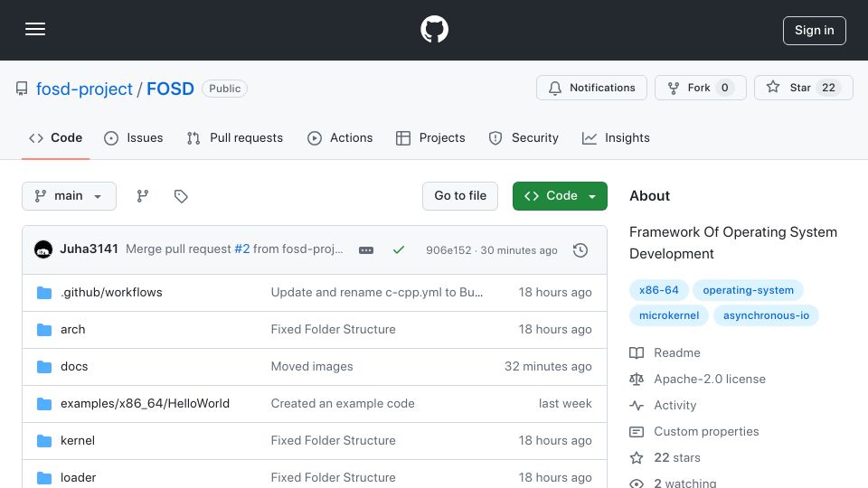Click the Go to file button
The height and width of the screenshot is (488, 868).
click(460, 196)
